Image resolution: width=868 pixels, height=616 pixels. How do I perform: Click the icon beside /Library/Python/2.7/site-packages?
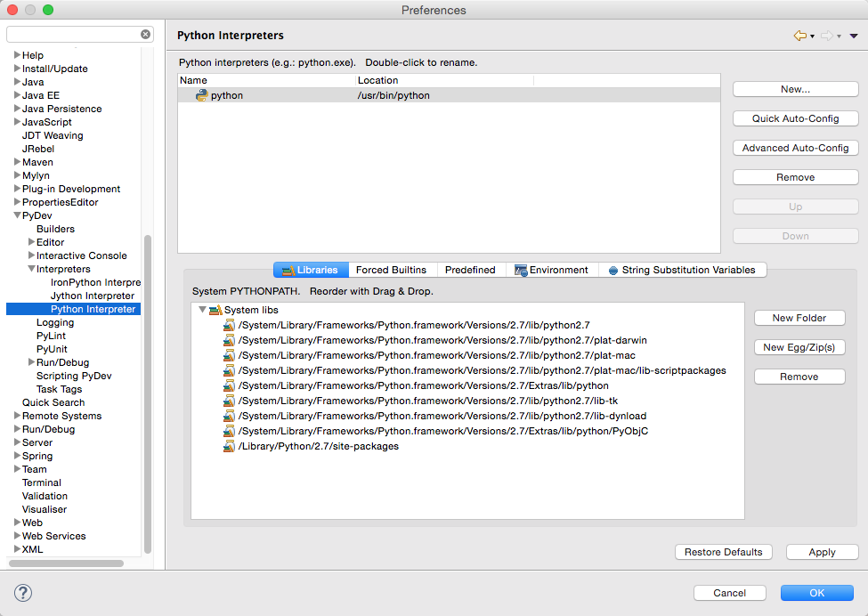[229, 446]
